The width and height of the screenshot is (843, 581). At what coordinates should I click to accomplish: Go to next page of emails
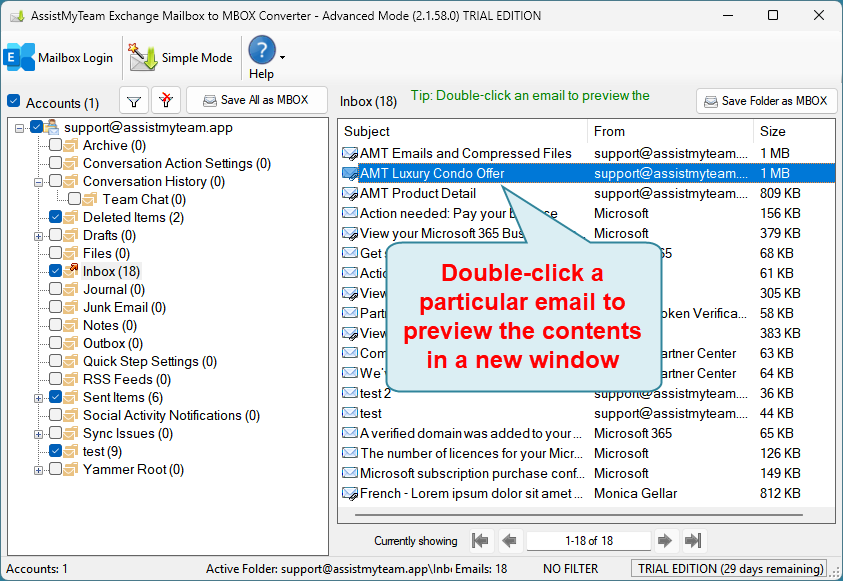coord(665,541)
